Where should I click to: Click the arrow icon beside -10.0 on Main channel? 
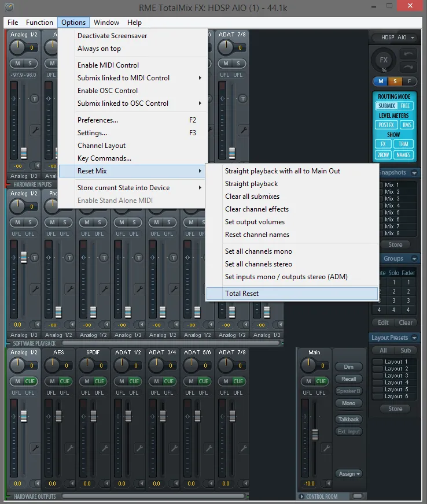[328, 483]
